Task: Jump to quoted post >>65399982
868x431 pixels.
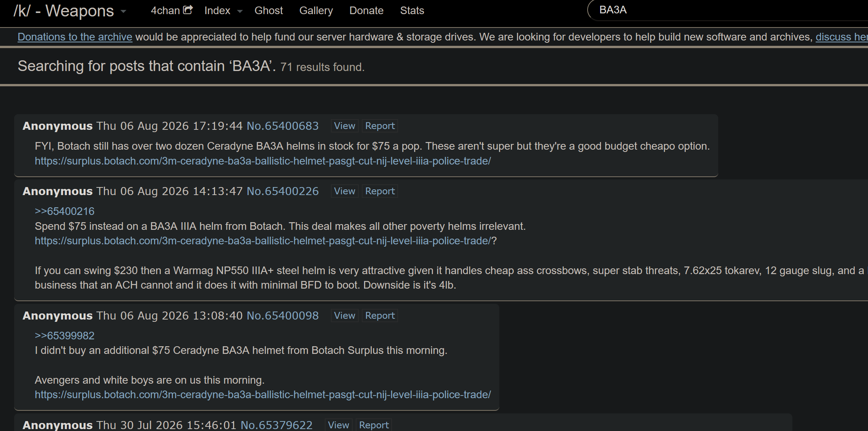Action: click(x=65, y=336)
